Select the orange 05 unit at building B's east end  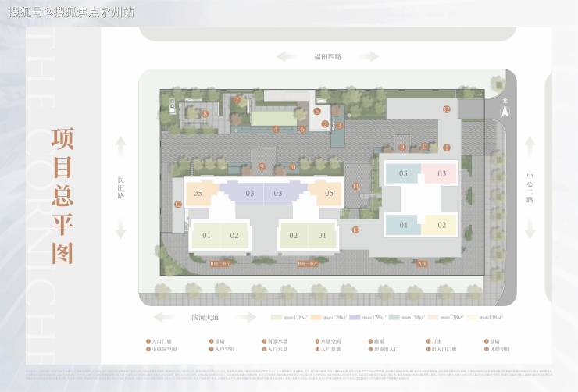click(326, 193)
